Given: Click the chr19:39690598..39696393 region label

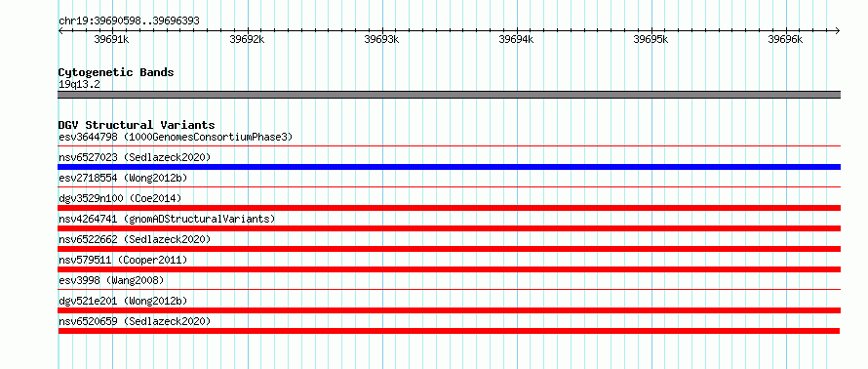Looking at the screenshot, I should coord(129,21).
